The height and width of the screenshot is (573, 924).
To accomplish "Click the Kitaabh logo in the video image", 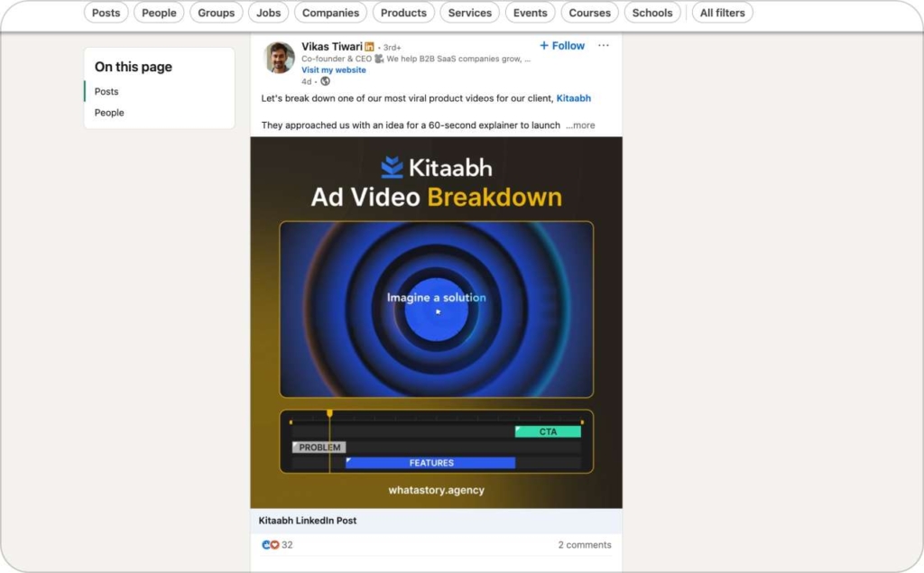I will pyautogui.click(x=392, y=168).
